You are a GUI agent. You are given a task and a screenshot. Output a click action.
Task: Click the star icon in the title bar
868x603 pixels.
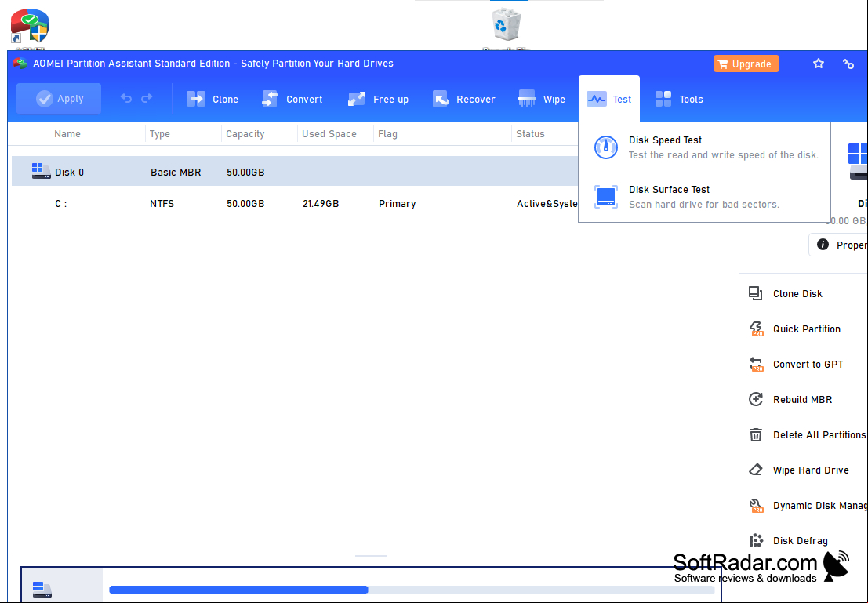point(818,64)
